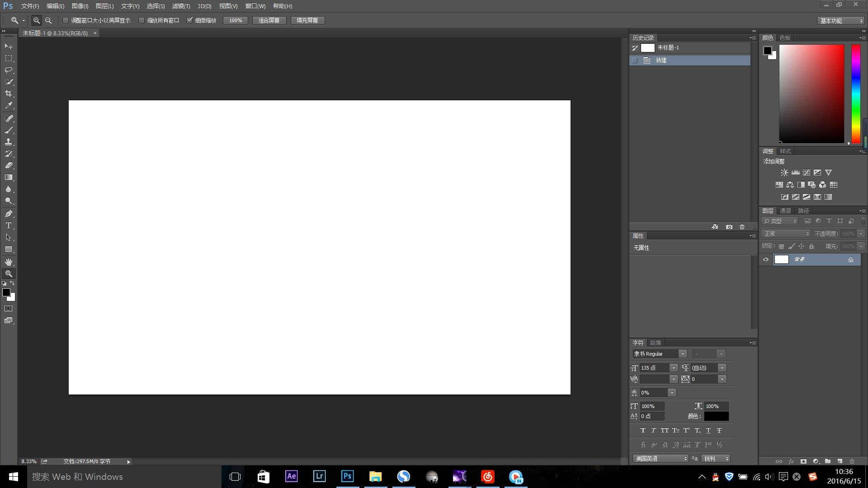Select the Crop tool

tap(9, 94)
